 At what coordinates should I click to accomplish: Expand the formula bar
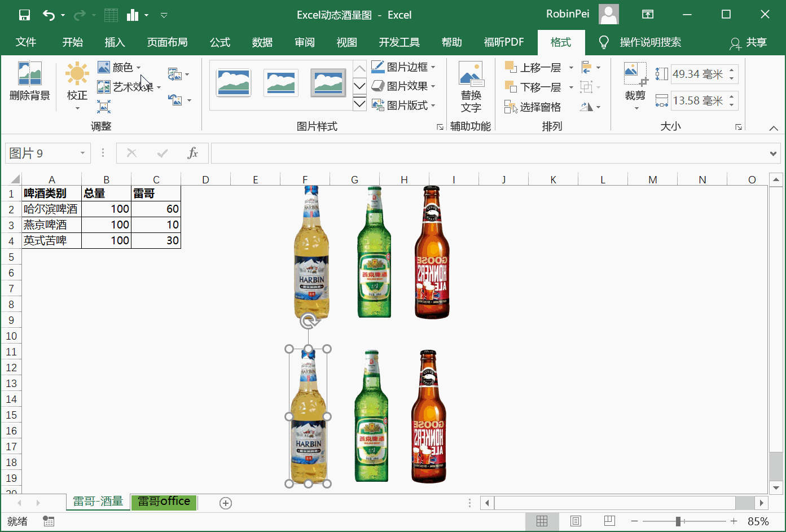click(x=774, y=153)
